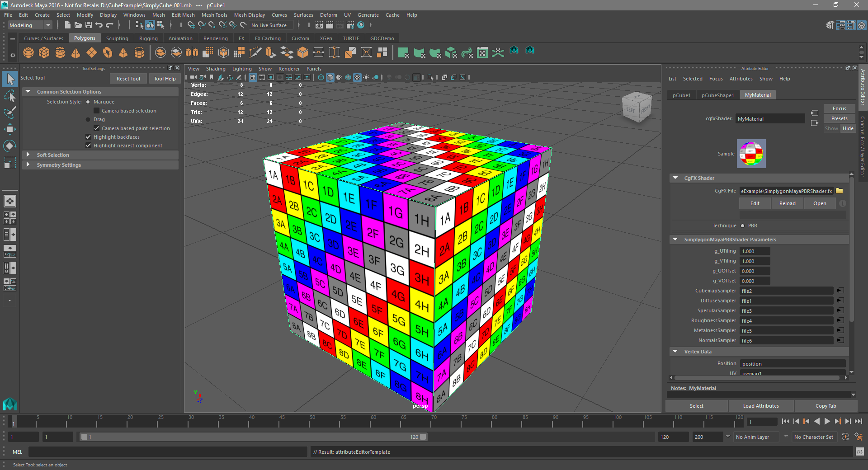Create a polygon torus from the shelf
The height and width of the screenshot is (470, 868).
click(108, 52)
